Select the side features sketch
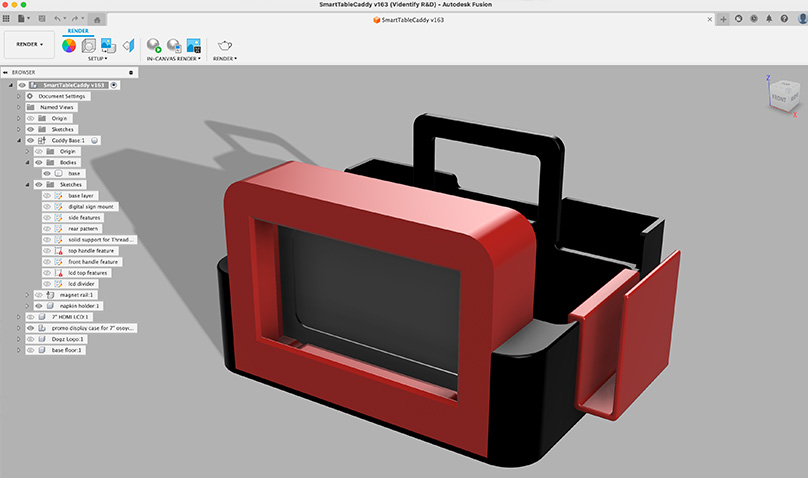Viewport: 808px width, 478px height. tap(84, 218)
